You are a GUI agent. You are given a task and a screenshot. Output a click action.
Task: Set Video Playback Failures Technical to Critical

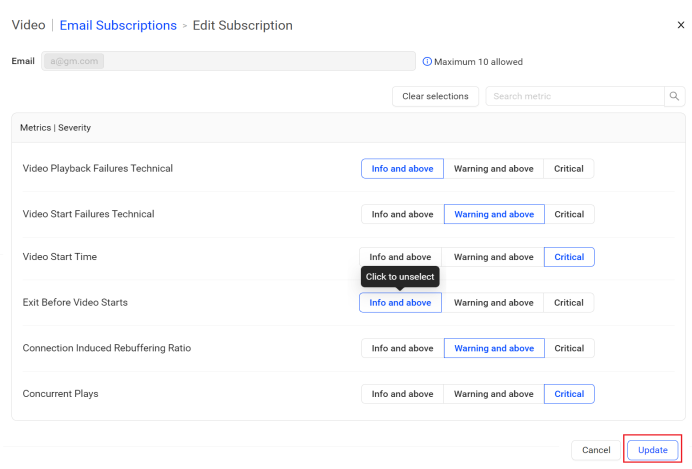(569, 169)
